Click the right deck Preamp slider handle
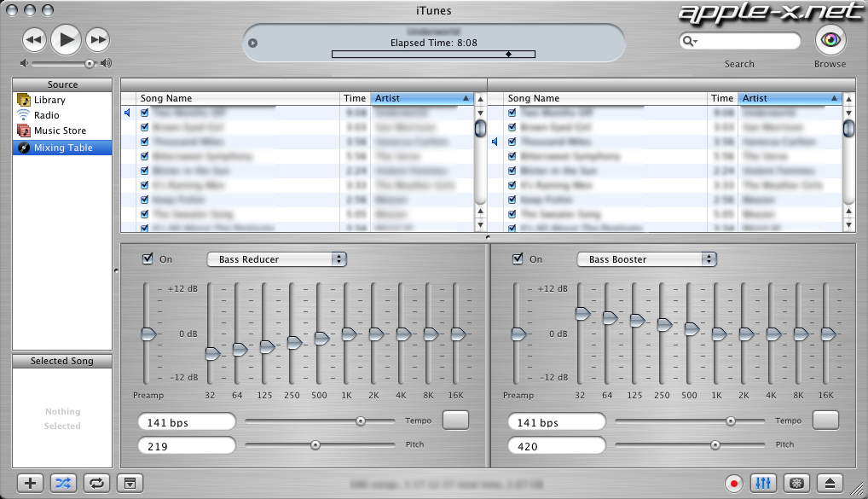Screen dimensions: 868x499 pos(518,334)
